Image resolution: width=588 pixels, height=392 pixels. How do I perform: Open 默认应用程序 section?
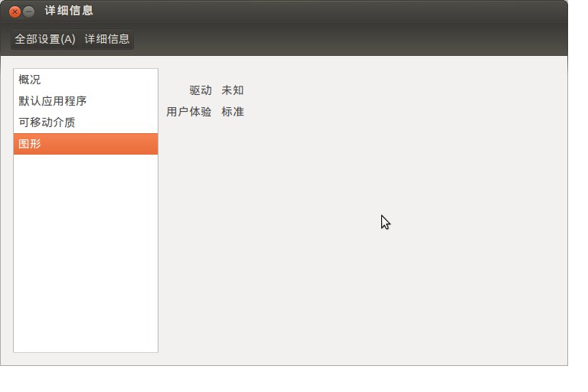[86, 101]
